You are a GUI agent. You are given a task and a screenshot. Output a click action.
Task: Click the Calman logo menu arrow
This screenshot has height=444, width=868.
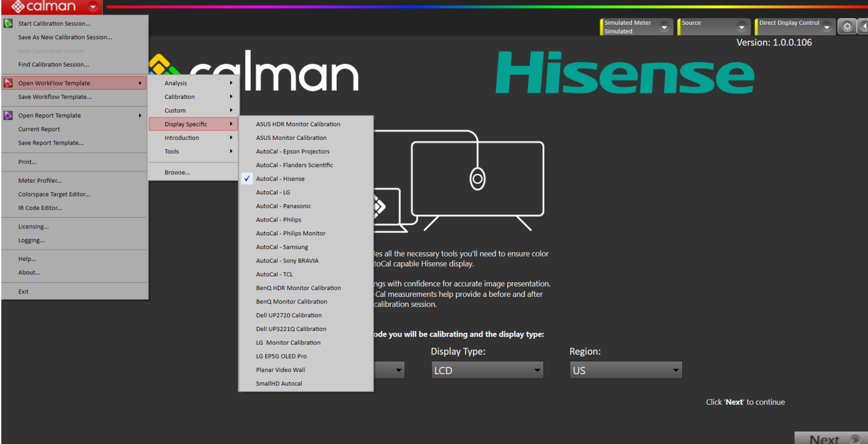point(93,6)
